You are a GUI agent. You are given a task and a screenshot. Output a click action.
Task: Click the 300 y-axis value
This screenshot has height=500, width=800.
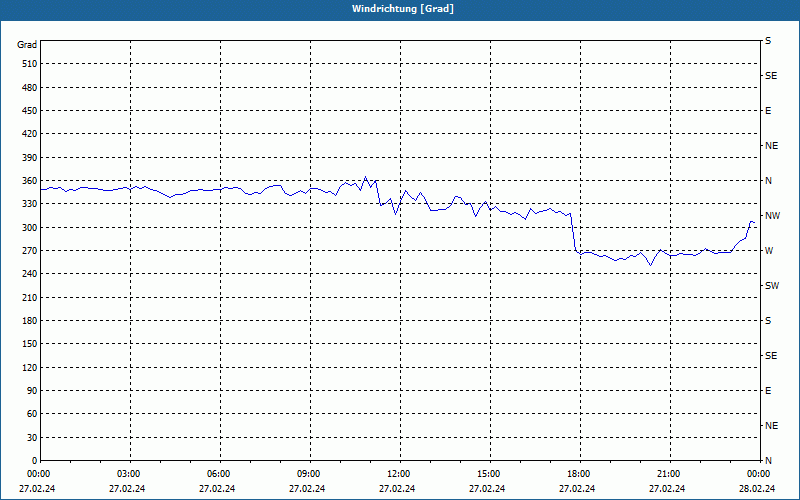[30, 228]
